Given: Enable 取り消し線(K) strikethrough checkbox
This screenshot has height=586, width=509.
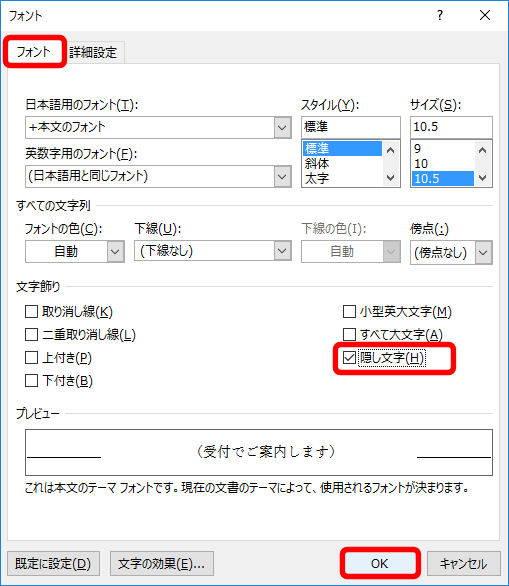Looking at the screenshot, I should tap(31, 311).
